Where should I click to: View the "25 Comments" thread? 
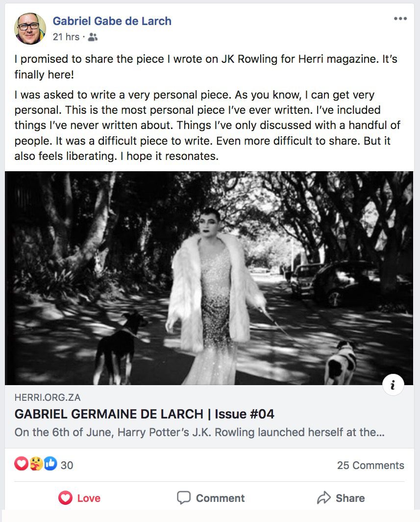(370, 466)
